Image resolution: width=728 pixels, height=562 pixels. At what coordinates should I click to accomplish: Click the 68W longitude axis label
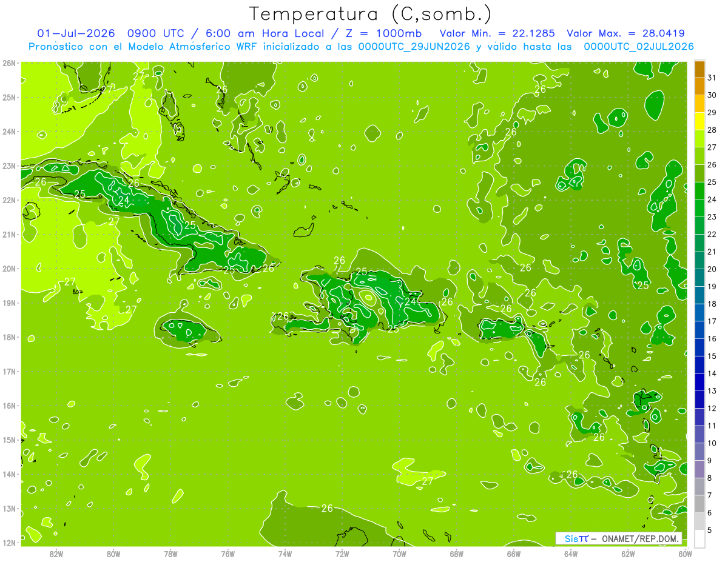(456, 554)
